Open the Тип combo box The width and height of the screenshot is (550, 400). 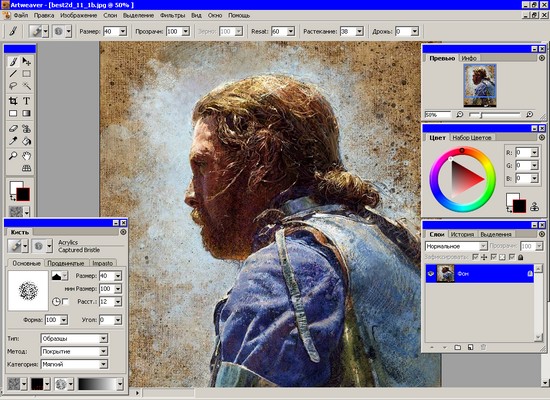point(74,339)
